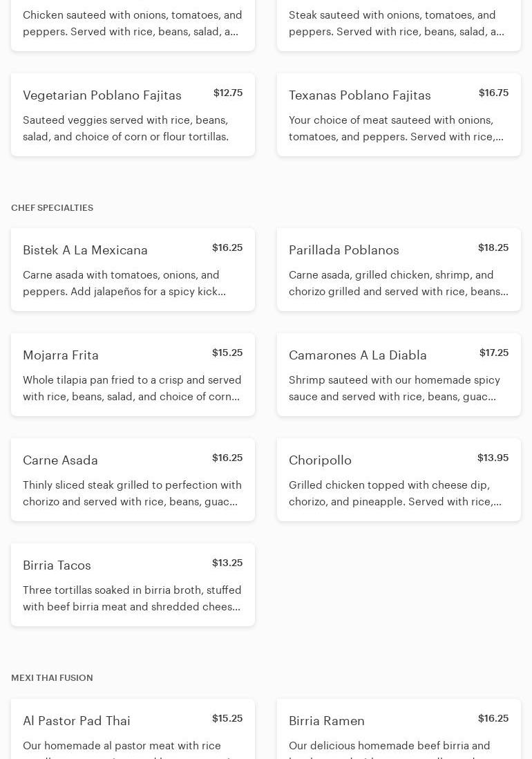Select the Mojarra Frita card

(x=133, y=375)
